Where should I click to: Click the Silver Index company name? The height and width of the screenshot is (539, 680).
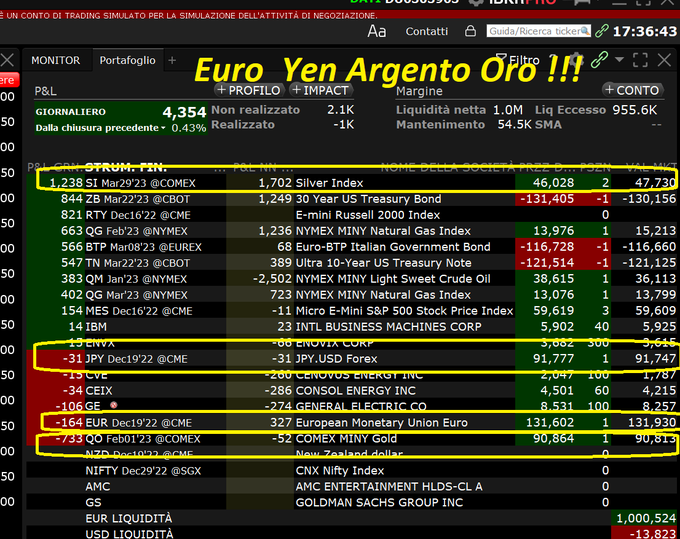[x=329, y=183]
